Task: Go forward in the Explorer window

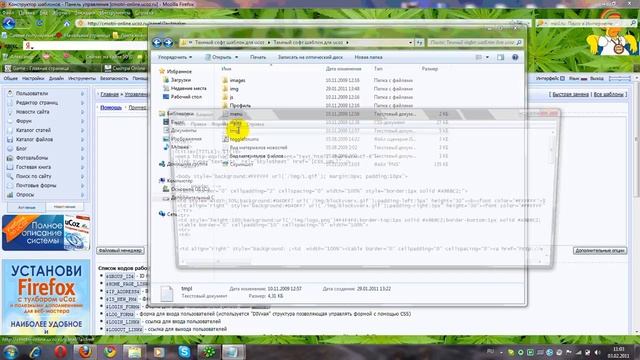Action: (168, 42)
